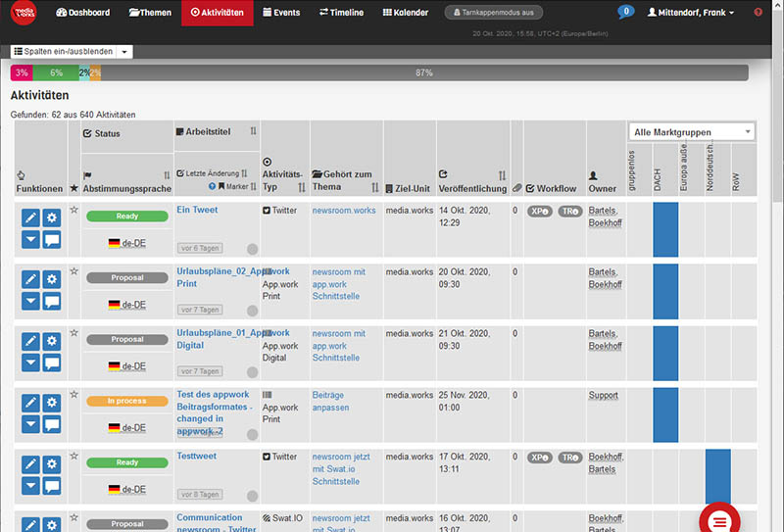Sort by Arbeitstitel column arrows
Screen dimensions: 784x532
pyautogui.click(x=254, y=131)
